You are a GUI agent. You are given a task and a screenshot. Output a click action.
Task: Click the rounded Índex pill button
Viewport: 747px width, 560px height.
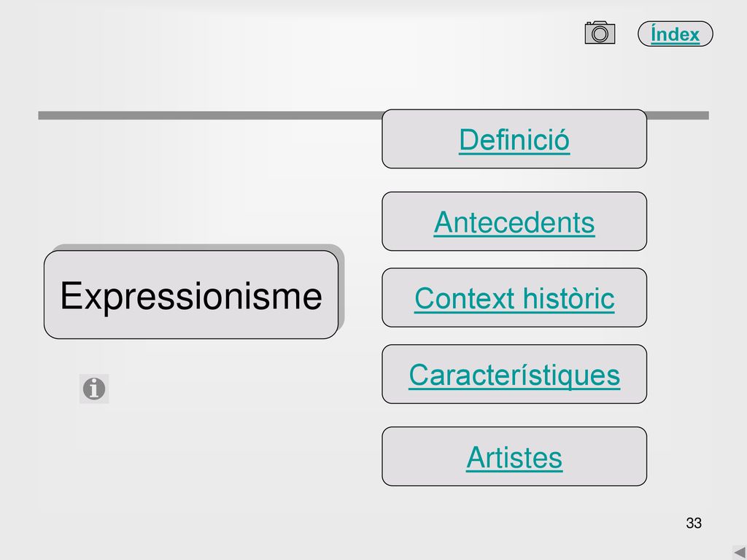pyautogui.click(x=675, y=34)
